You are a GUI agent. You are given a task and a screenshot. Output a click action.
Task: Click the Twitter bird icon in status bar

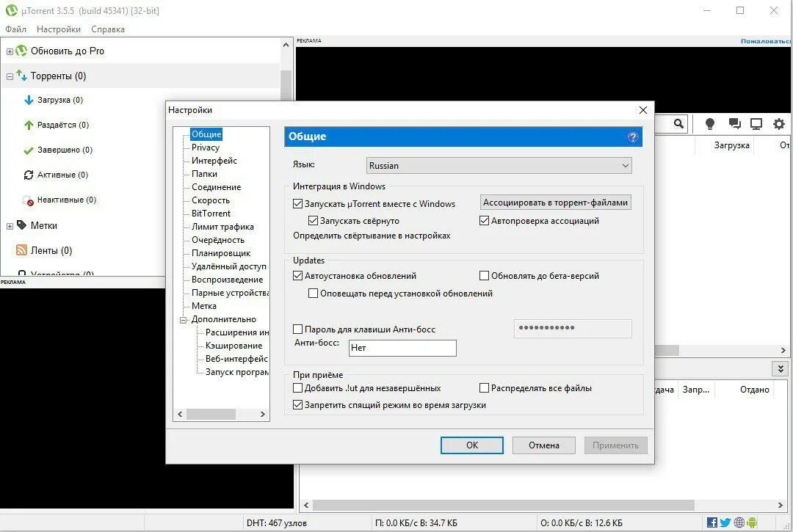pyautogui.click(x=725, y=522)
